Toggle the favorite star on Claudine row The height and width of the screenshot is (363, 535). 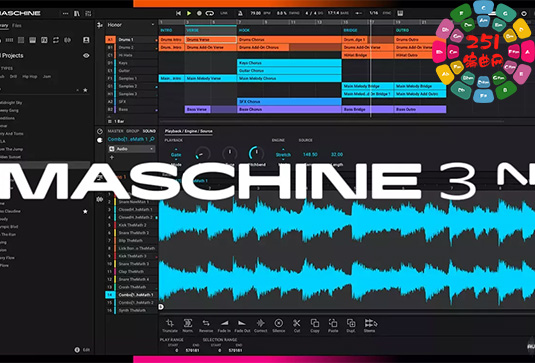(x=85, y=212)
